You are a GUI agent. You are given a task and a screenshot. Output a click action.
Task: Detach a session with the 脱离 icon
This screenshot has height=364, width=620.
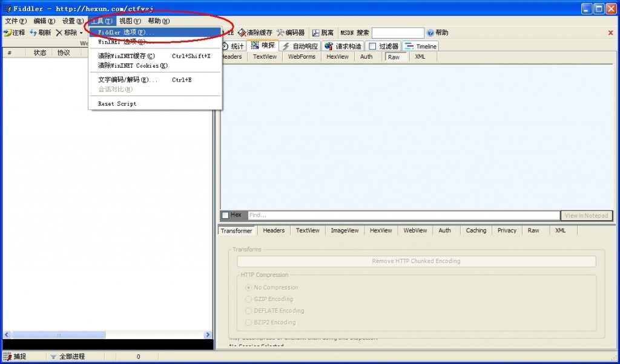click(x=323, y=33)
